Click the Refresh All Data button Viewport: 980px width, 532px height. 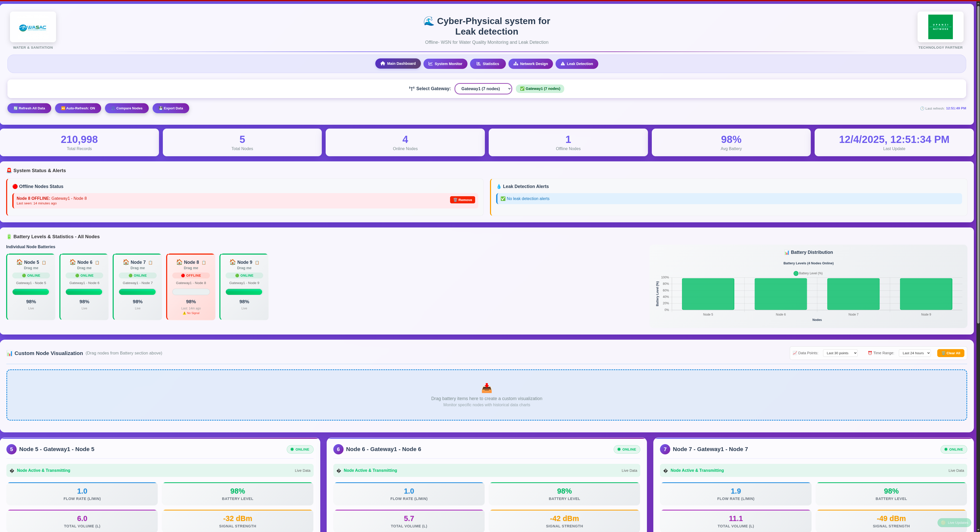[x=29, y=108]
